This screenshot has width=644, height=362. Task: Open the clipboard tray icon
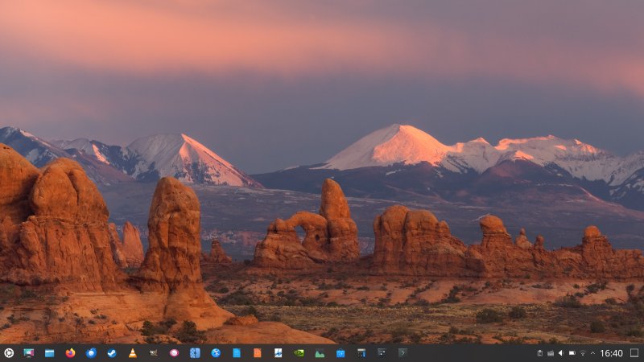click(x=540, y=352)
